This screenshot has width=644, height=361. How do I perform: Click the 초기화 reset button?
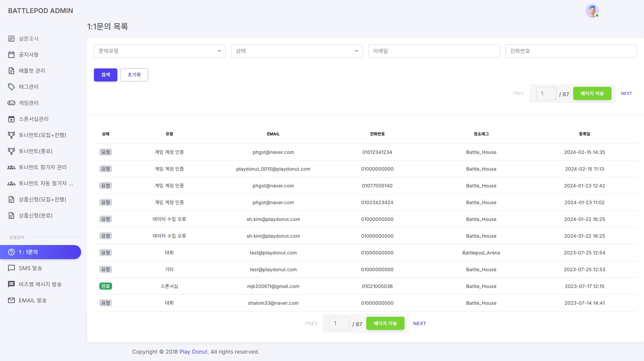[x=134, y=75]
